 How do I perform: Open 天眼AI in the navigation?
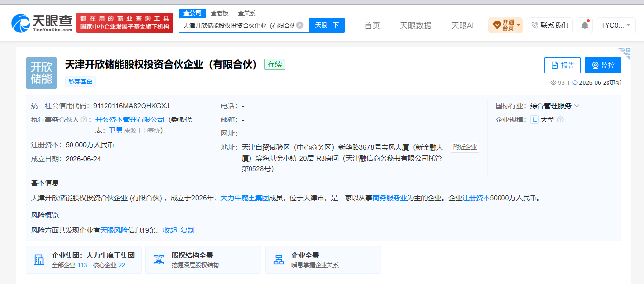pos(463,25)
